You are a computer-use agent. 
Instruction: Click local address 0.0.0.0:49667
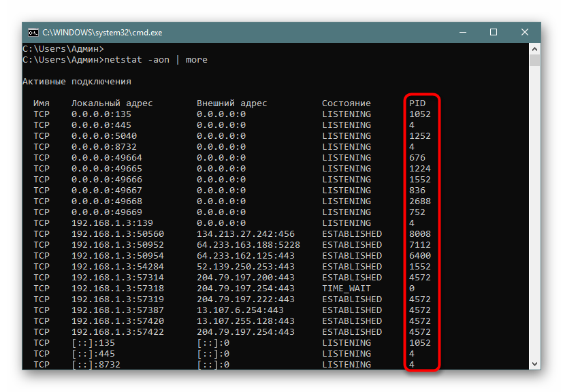tap(107, 191)
